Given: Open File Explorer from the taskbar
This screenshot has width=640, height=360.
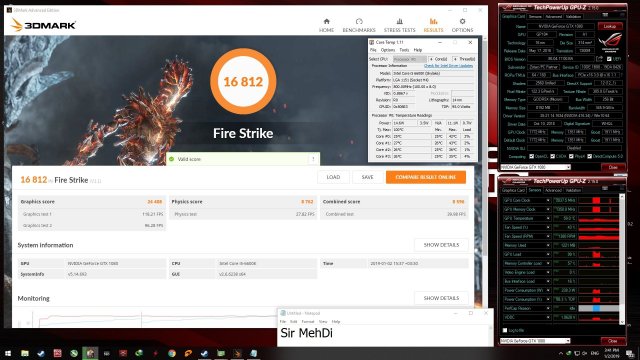Looking at the screenshot, I should (x=25, y=353).
